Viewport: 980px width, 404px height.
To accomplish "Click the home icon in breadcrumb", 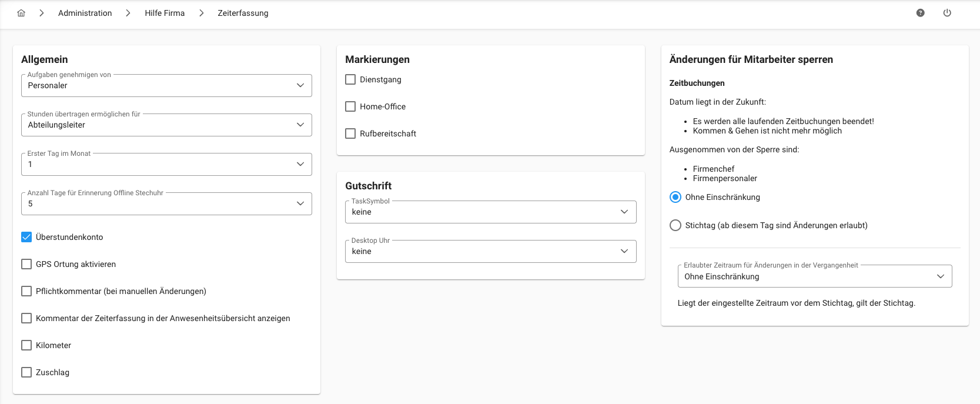I will pos(21,13).
